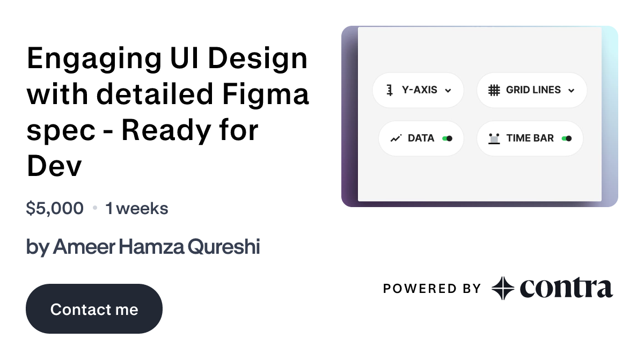This screenshot has width=644, height=338.
Task: Disable the TIME BAR toggle
Action: [567, 138]
